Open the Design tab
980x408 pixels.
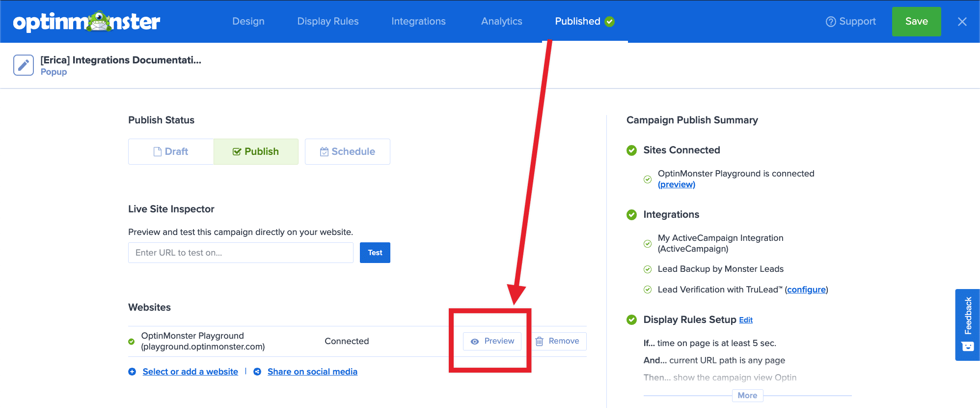(248, 22)
